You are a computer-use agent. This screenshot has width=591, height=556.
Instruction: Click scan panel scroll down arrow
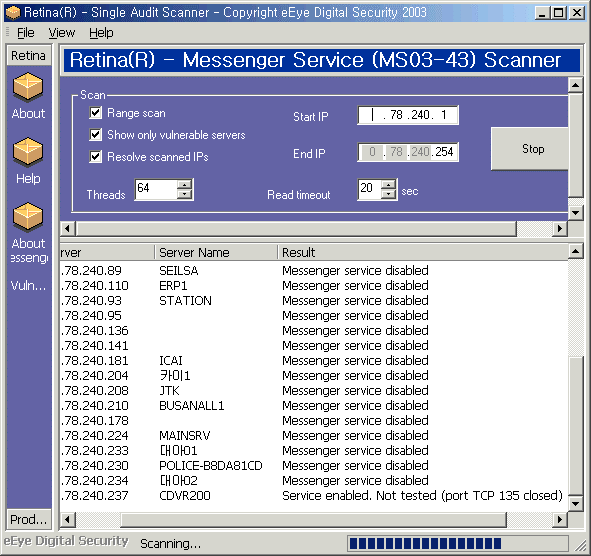pos(576,213)
